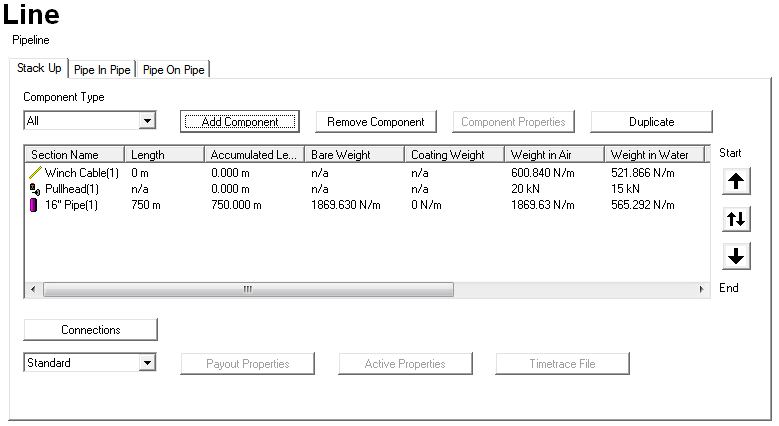Open the Component Type dropdown
The width and height of the screenshot is (779, 426).
pyautogui.click(x=147, y=121)
